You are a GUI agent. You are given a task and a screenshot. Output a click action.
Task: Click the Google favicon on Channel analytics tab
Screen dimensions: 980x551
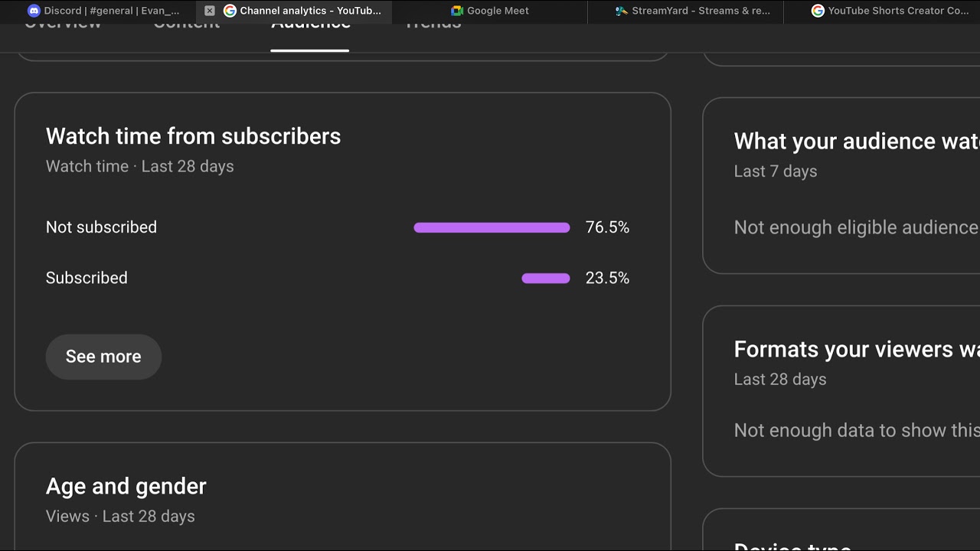tap(230, 11)
